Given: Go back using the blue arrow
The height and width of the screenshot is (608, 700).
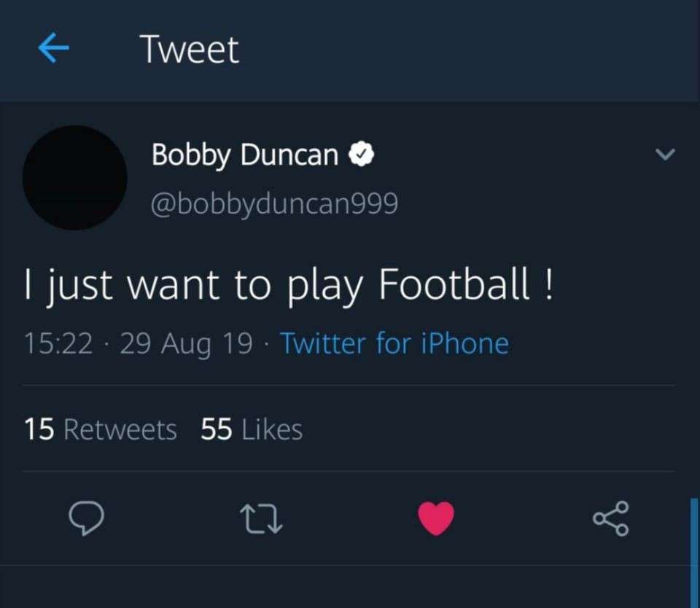Looking at the screenshot, I should pos(53,49).
